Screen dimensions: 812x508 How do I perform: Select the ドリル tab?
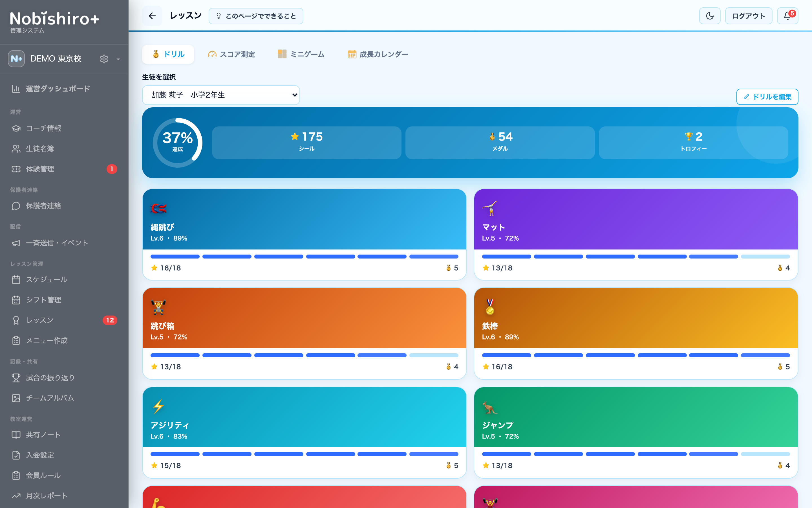point(168,54)
